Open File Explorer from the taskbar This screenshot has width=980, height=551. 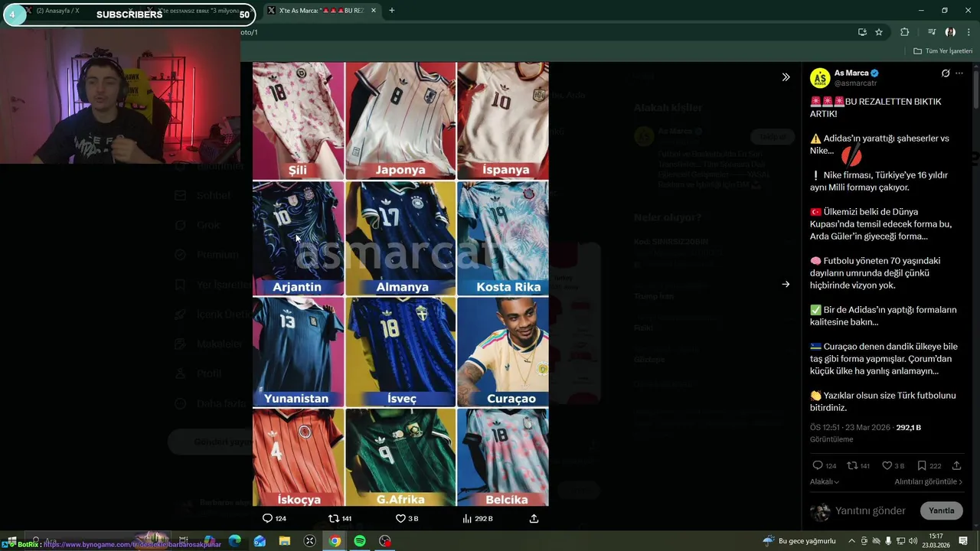point(285,541)
